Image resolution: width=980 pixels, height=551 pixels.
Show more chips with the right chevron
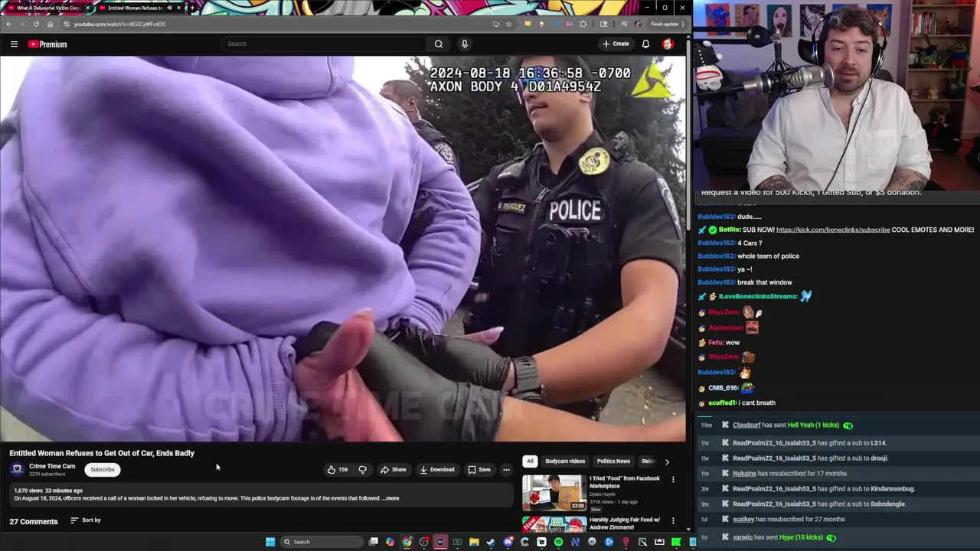click(667, 461)
